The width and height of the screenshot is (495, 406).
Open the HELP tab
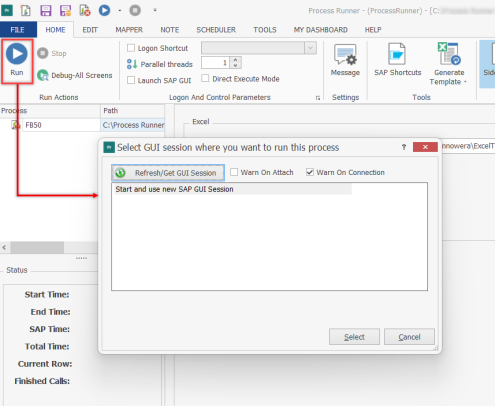[x=373, y=30]
